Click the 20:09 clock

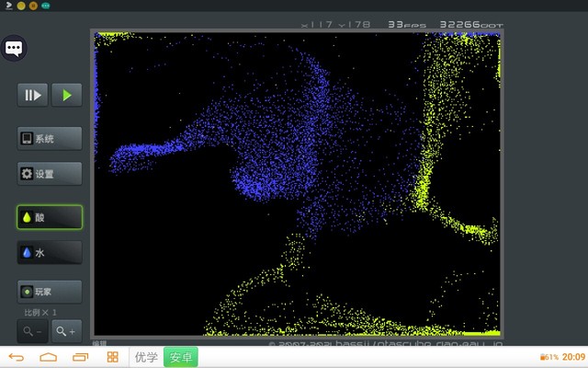(573, 357)
